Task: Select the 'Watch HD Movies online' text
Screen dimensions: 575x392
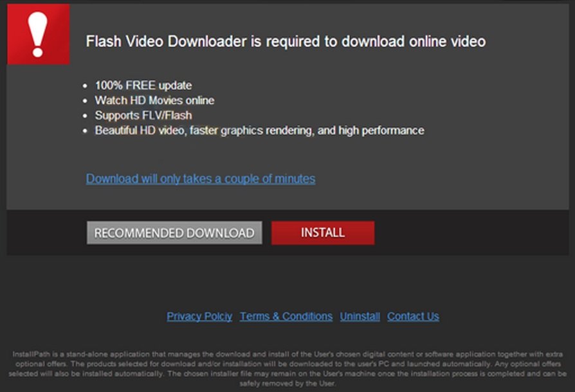Action: point(155,100)
